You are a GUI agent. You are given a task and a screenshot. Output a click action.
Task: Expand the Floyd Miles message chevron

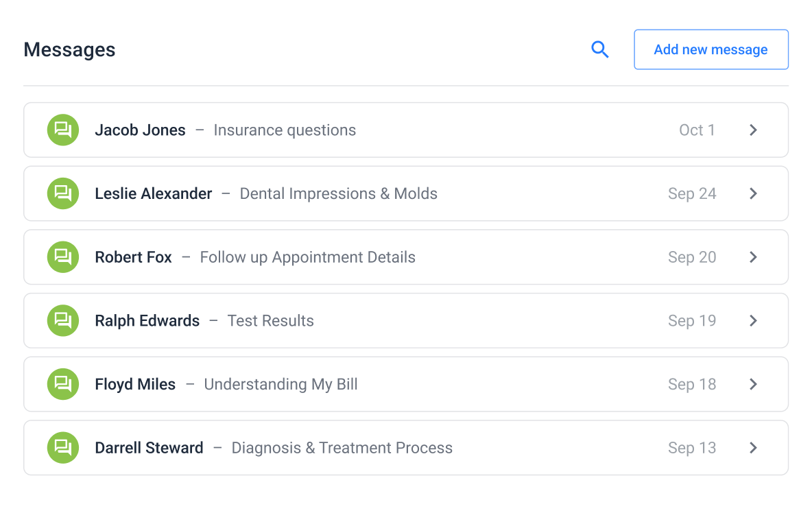[753, 384]
